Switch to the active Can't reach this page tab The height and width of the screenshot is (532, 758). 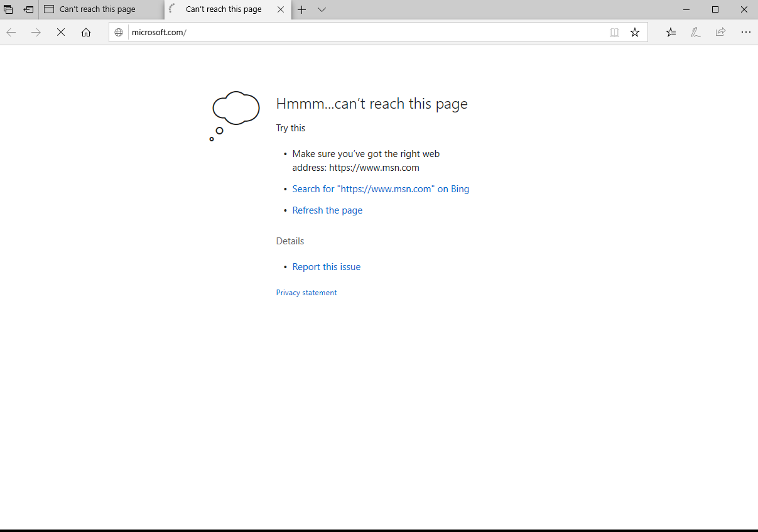[x=223, y=9]
